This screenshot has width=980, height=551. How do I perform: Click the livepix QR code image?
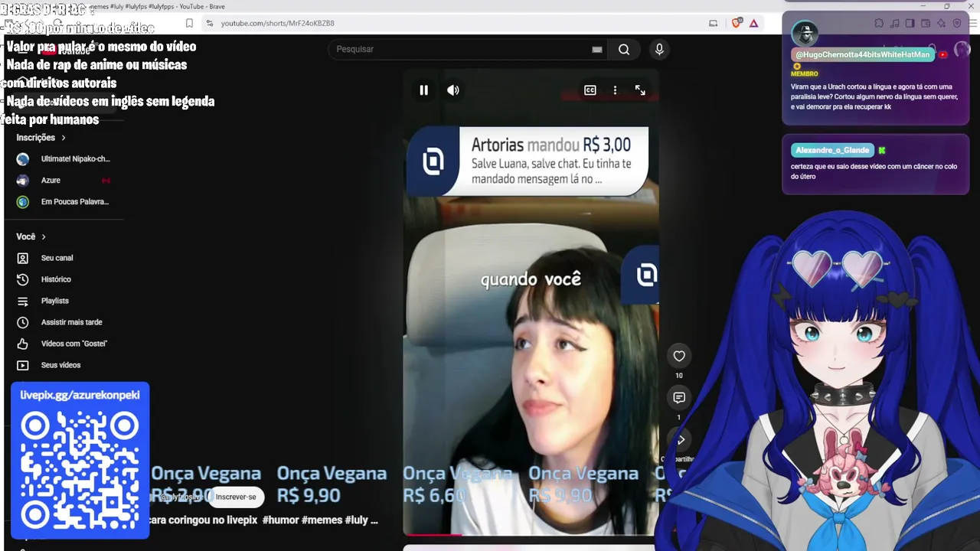click(80, 468)
